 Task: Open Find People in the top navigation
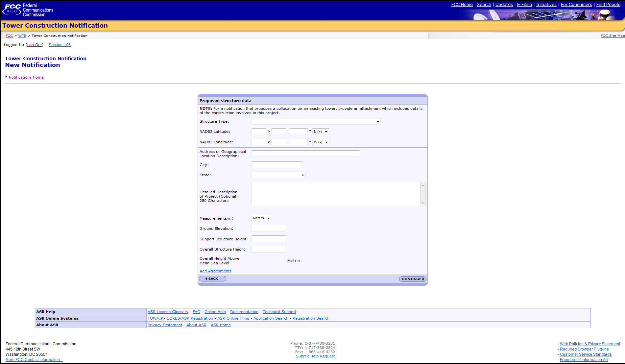click(608, 5)
